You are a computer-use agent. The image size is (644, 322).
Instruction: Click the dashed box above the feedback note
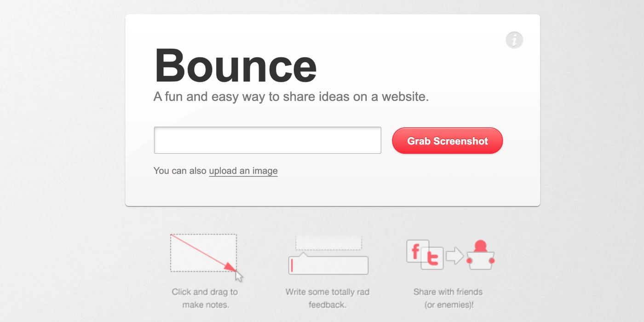tap(328, 243)
